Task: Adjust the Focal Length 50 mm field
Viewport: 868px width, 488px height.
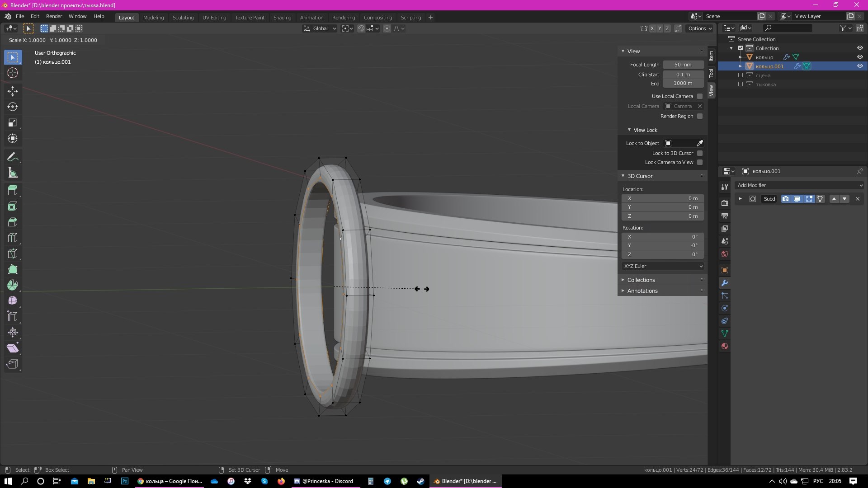Action: point(683,65)
